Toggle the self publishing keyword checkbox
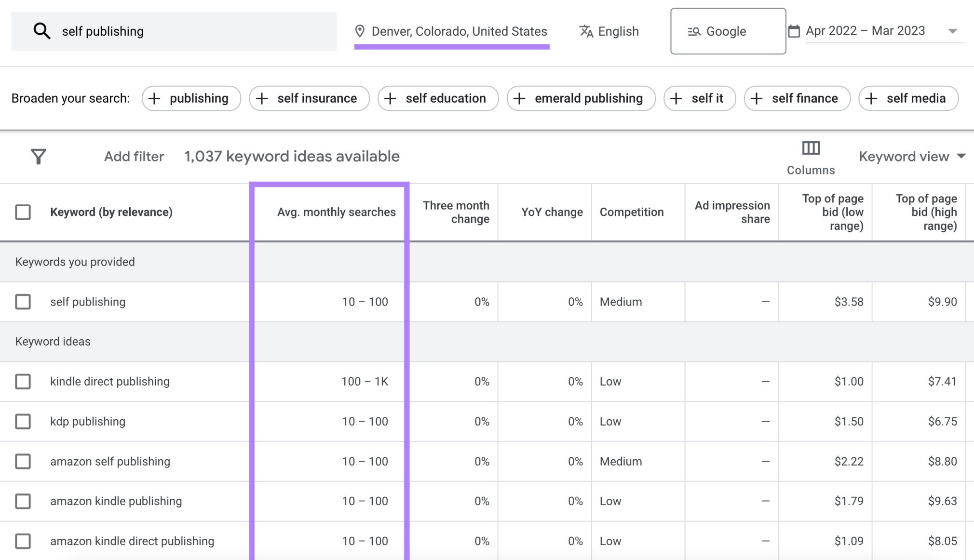 pos(24,301)
